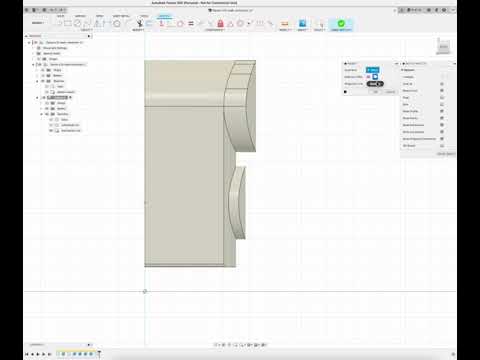Screen dimensions: 480x360
Task: Expand the Comments panel at the bottom
Action: coord(89,345)
